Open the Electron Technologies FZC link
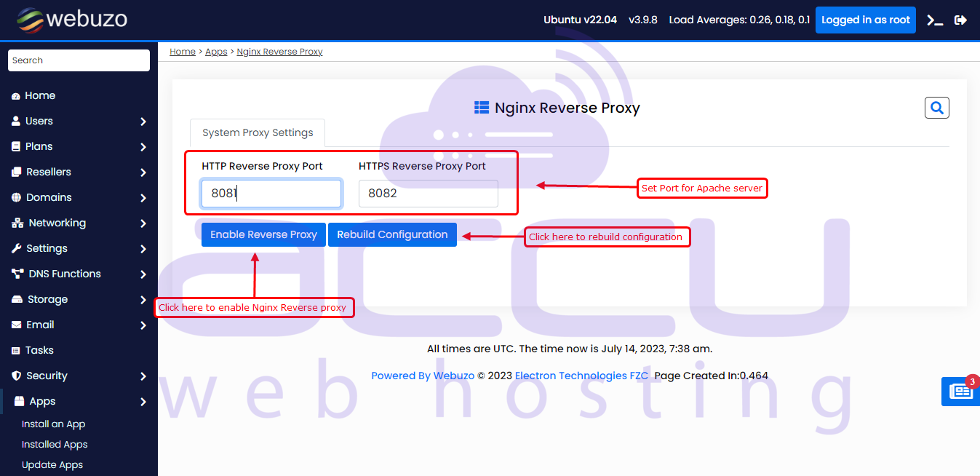 (581, 376)
